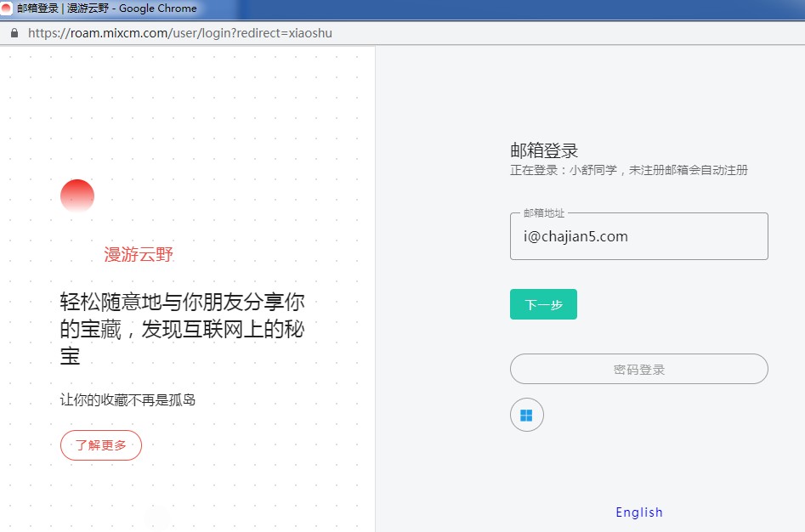
Task: Click the 邮箱登录 heading text
Action: pyautogui.click(x=544, y=150)
